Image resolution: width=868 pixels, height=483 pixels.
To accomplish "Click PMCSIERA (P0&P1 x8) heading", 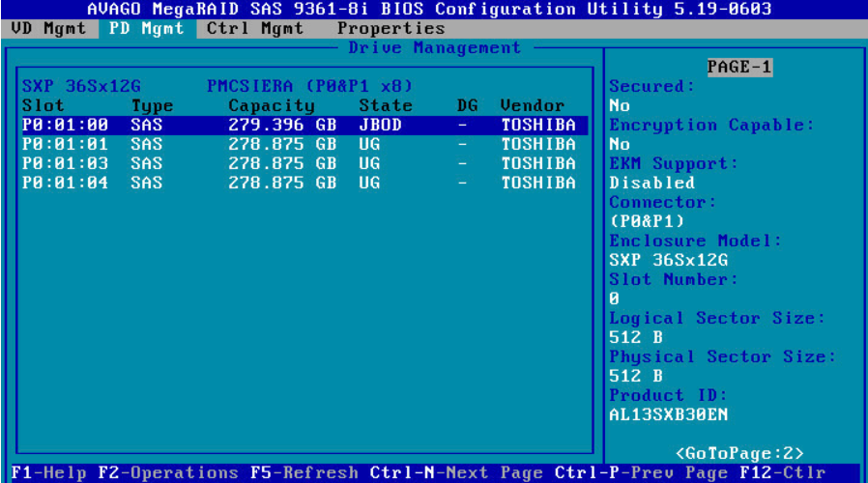I will point(309,86).
